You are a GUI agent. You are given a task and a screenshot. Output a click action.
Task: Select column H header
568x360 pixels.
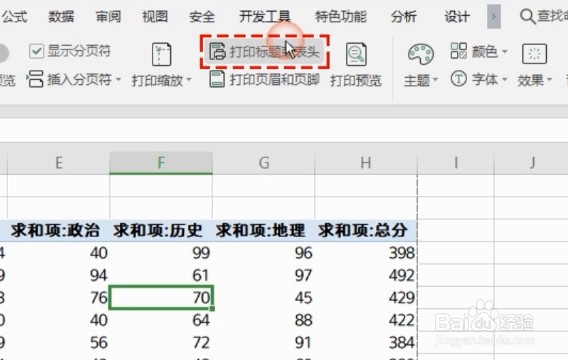click(x=366, y=163)
